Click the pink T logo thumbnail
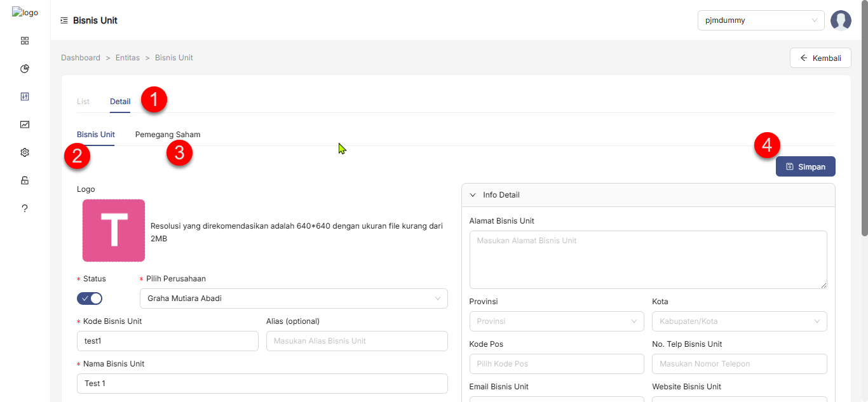The image size is (868, 402). 114,231
